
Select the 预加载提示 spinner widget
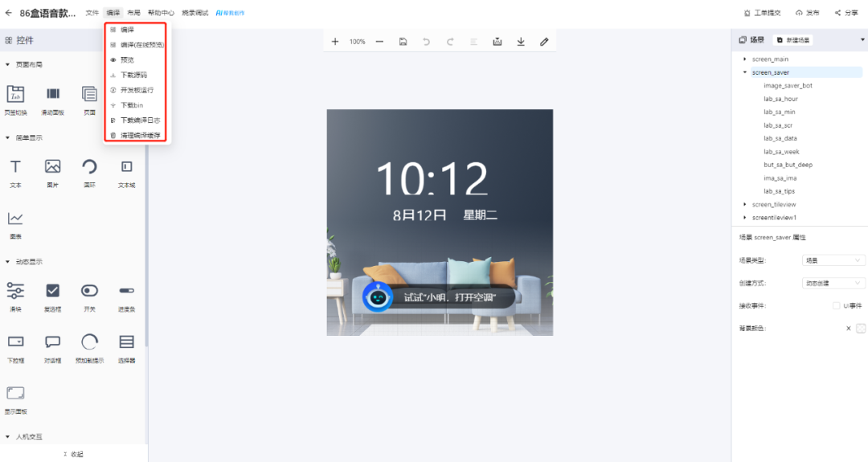[90, 349]
